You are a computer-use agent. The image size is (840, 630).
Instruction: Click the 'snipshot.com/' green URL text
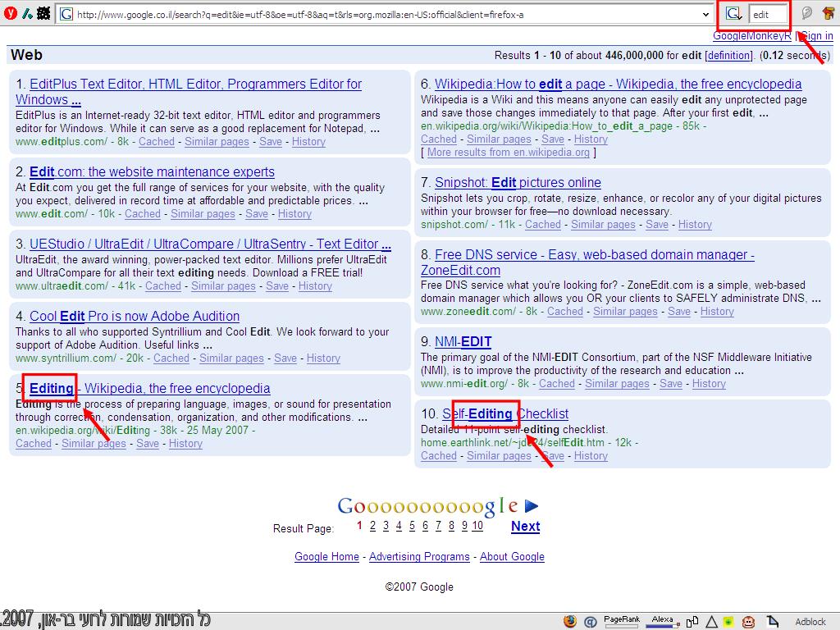click(x=454, y=225)
